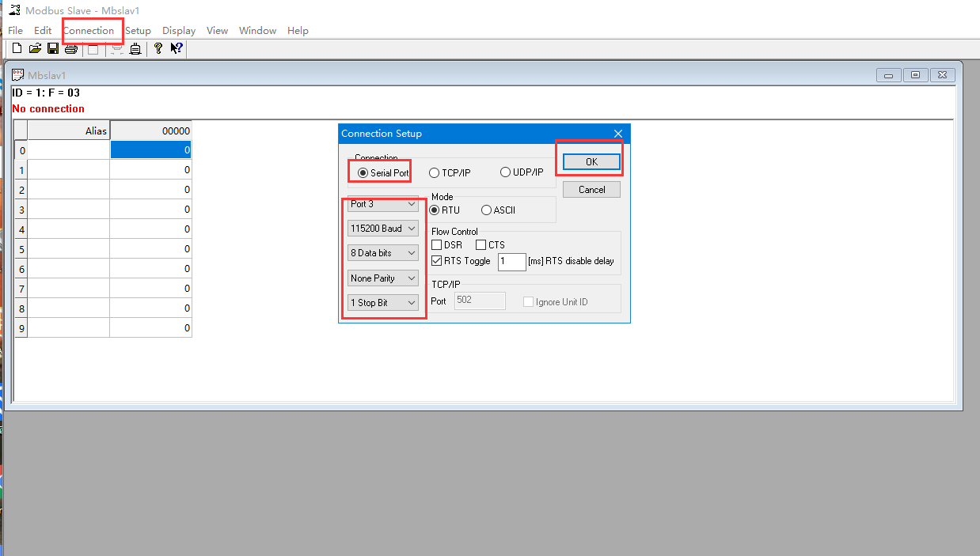Uncheck the RTS Toggle checkbox

coord(437,261)
